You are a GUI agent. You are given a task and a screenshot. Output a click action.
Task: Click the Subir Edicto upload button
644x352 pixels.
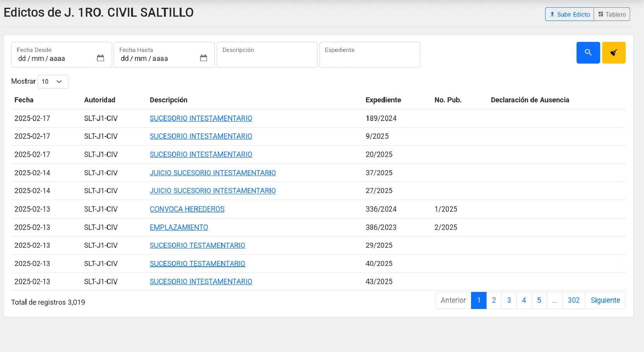[x=569, y=14]
